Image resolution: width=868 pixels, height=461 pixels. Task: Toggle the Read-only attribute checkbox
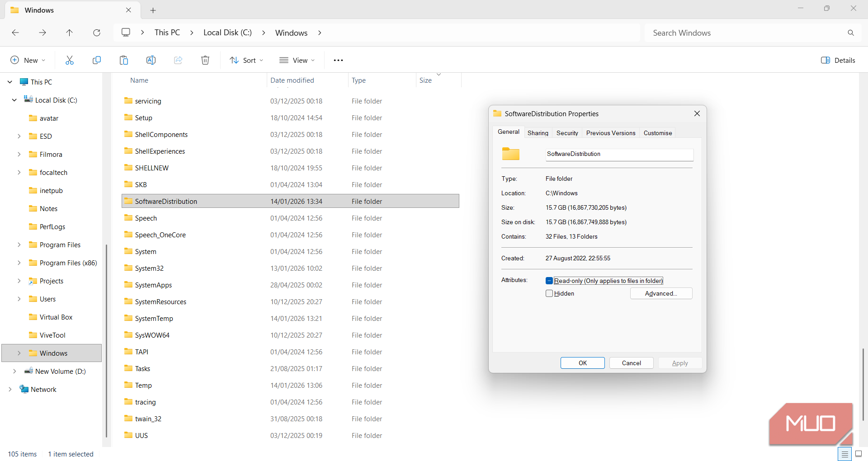tap(549, 281)
